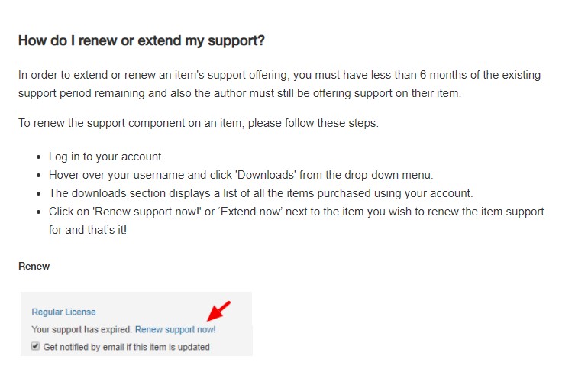
Task: Click the quoted 'Renew support now!' step text
Action: (147, 212)
